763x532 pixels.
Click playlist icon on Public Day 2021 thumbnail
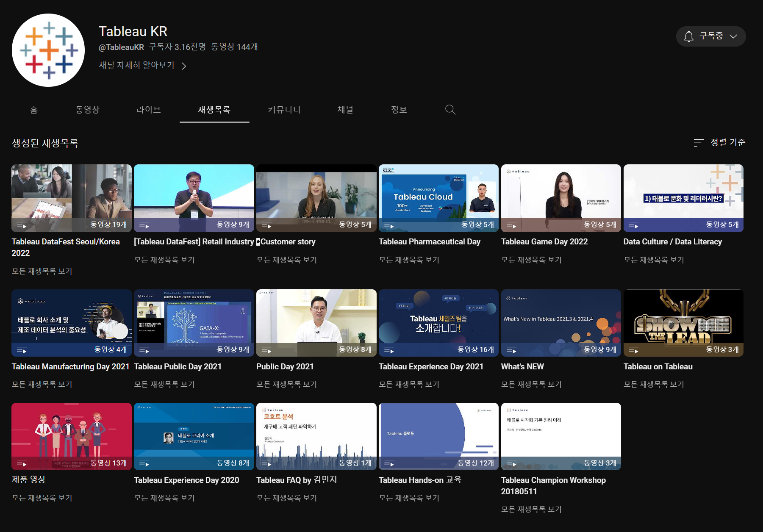266,350
